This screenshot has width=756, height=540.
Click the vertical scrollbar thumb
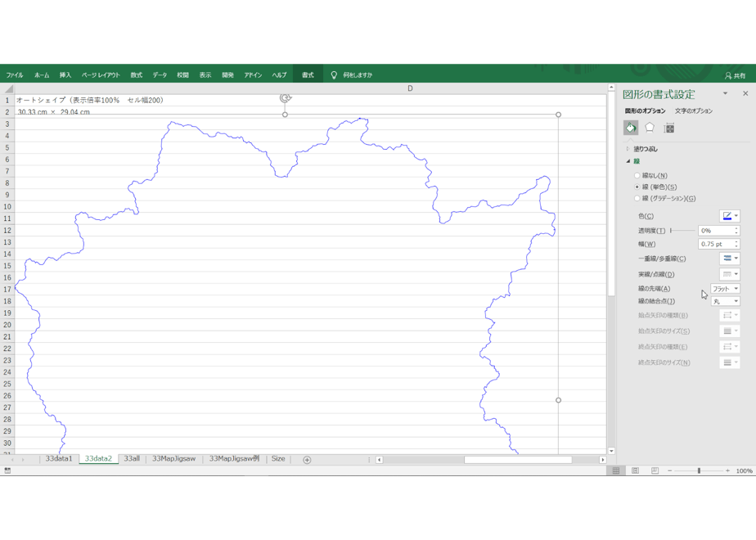(x=611, y=194)
